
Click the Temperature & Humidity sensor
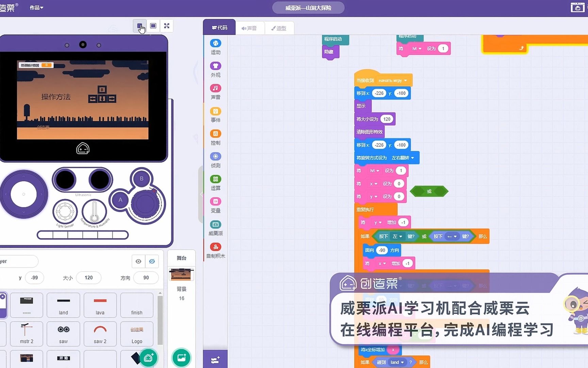pos(94,212)
